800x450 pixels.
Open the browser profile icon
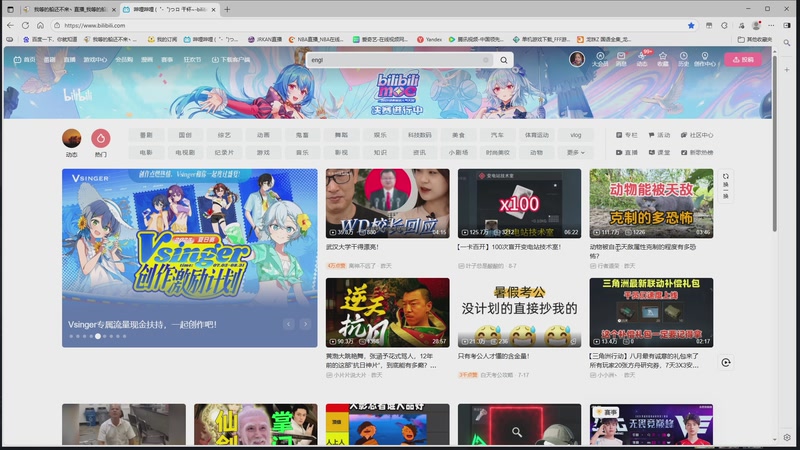[x=756, y=25]
